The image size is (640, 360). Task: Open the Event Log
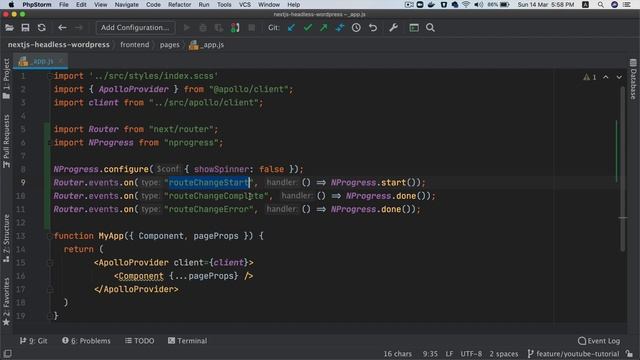599,341
